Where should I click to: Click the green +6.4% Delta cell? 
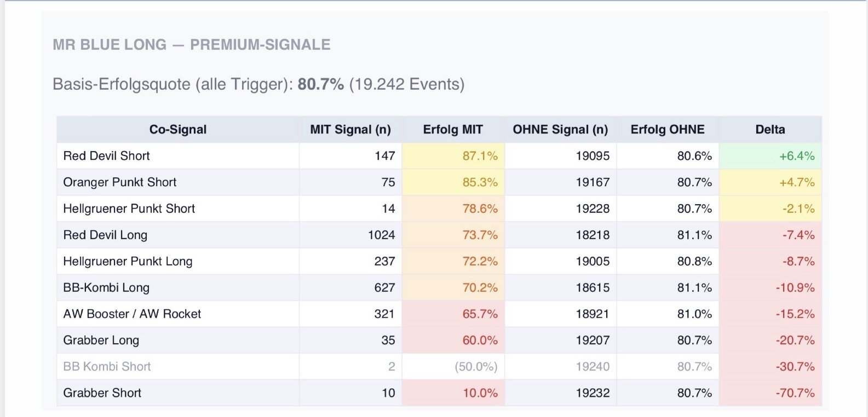pyautogui.click(x=797, y=156)
